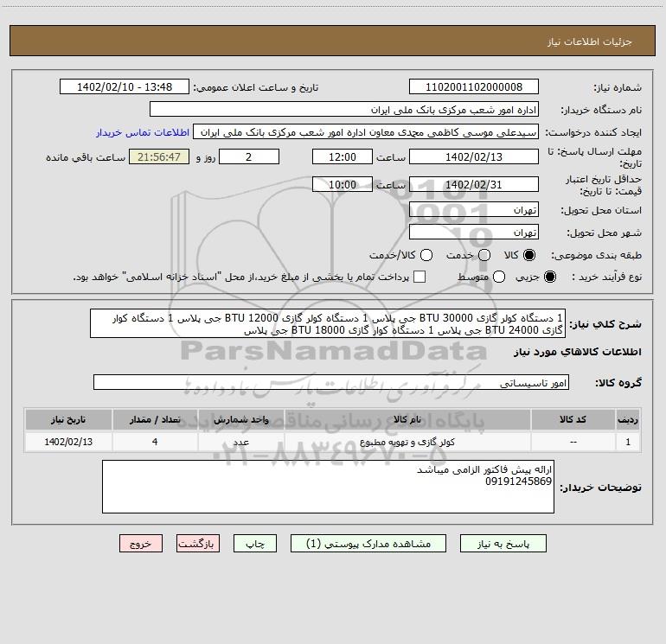Open مشاهده مدارک پیوستی (1) button
This screenshot has height=644, width=666.
pyautogui.click(x=368, y=544)
